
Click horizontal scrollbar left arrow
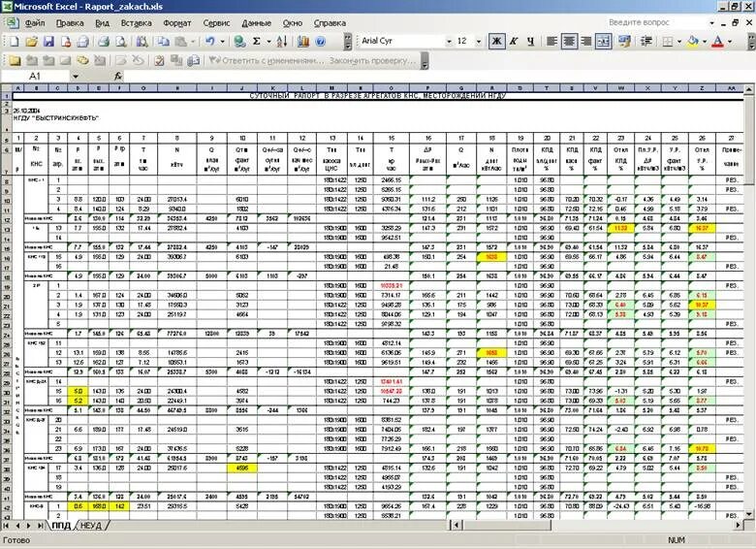(x=457, y=526)
